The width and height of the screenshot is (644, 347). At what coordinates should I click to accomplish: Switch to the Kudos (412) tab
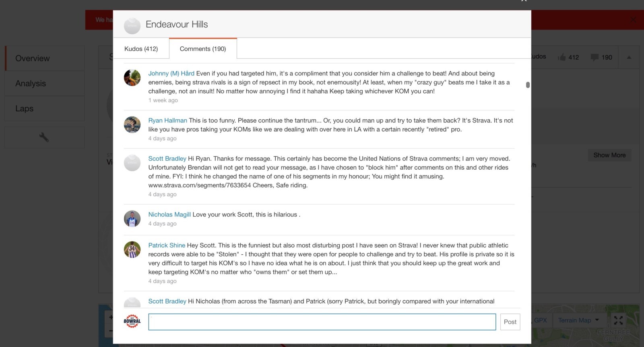click(x=141, y=49)
